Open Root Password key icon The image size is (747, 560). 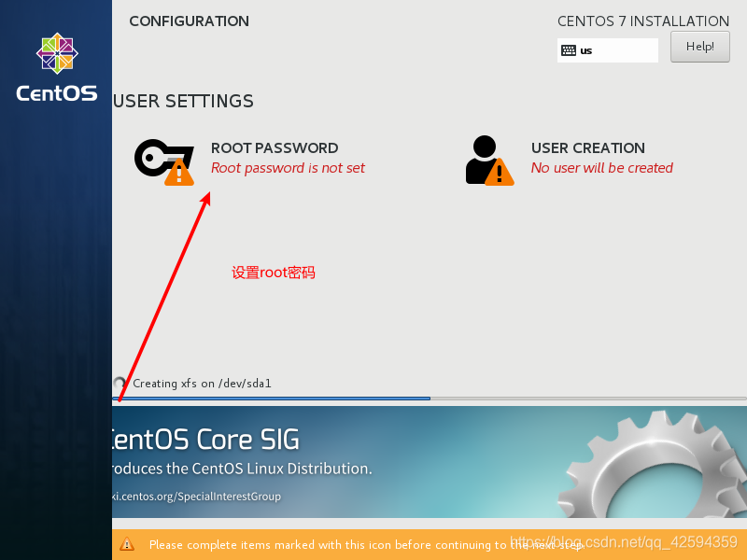(164, 161)
